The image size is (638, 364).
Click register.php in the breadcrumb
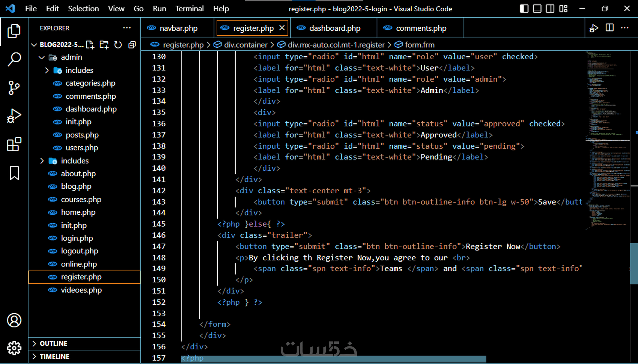(183, 45)
